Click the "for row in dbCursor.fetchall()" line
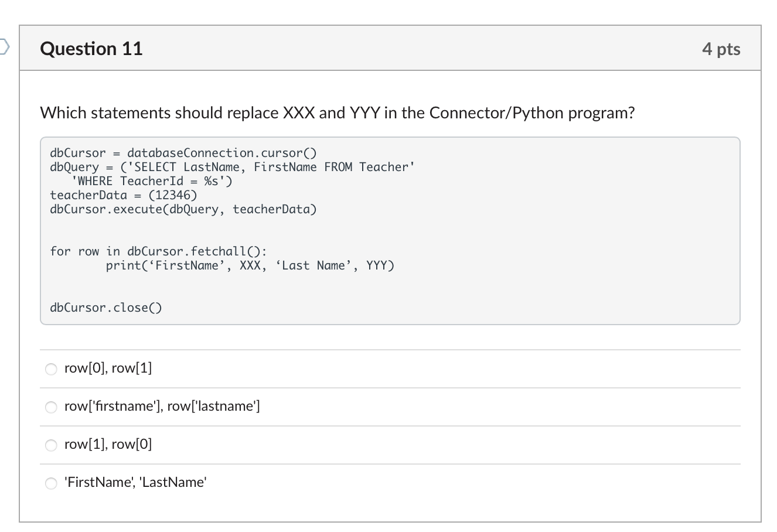The height and width of the screenshot is (532, 777). click(x=158, y=251)
